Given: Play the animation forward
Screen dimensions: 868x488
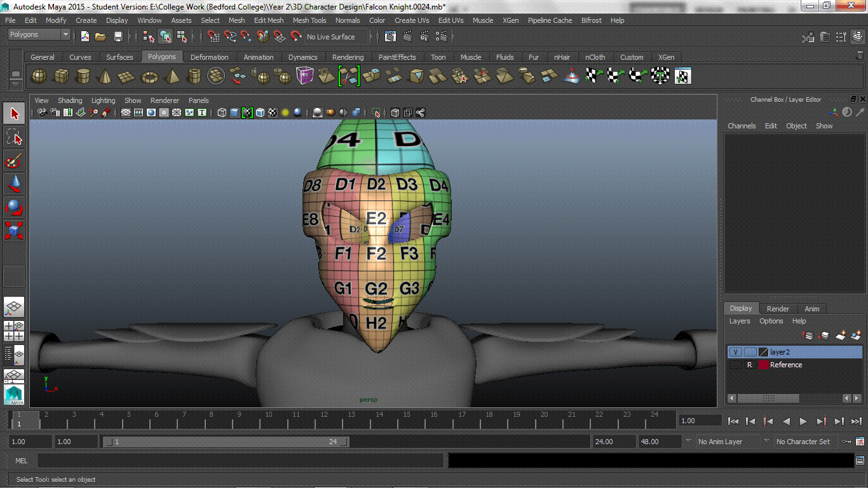Looking at the screenshot, I should pyautogui.click(x=803, y=421).
